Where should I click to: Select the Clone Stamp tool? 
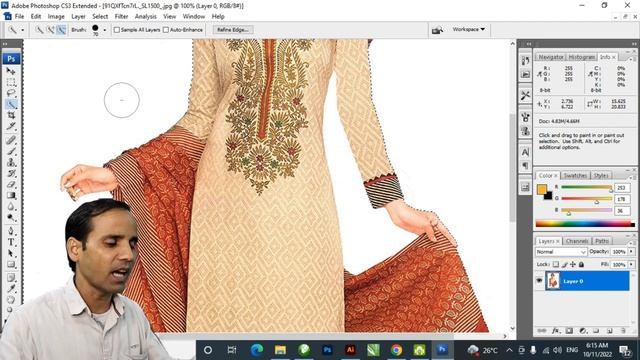(11, 162)
